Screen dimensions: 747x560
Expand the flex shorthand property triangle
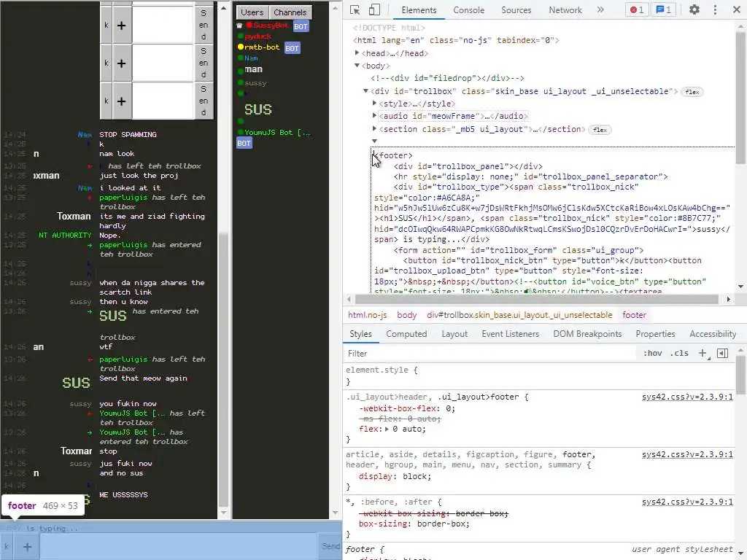(387, 429)
